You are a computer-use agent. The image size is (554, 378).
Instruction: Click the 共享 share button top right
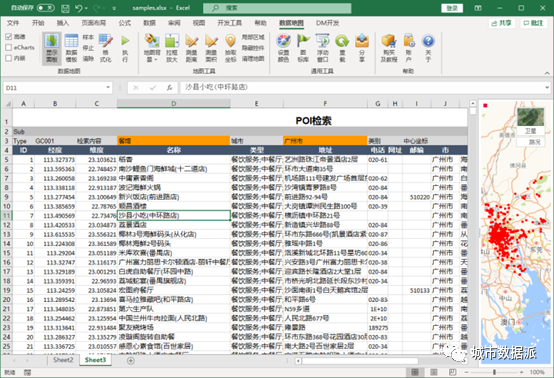502,23
